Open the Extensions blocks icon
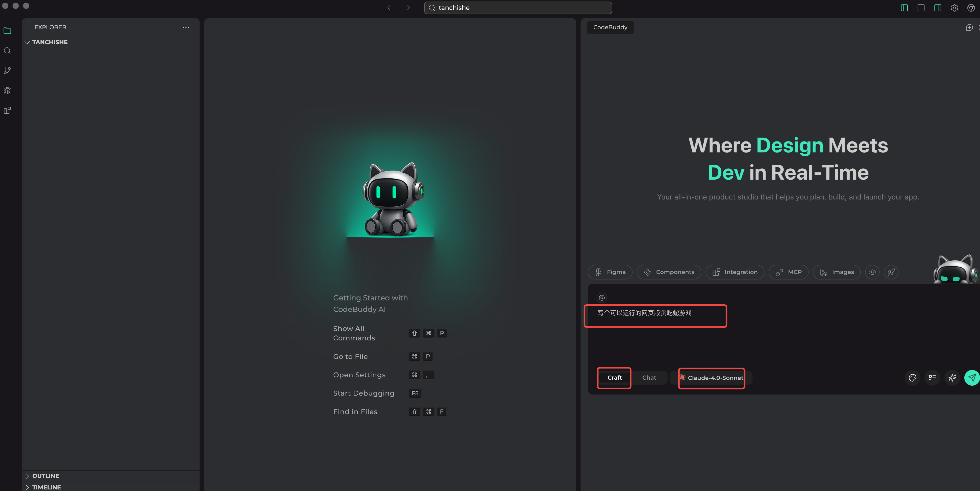 point(7,111)
